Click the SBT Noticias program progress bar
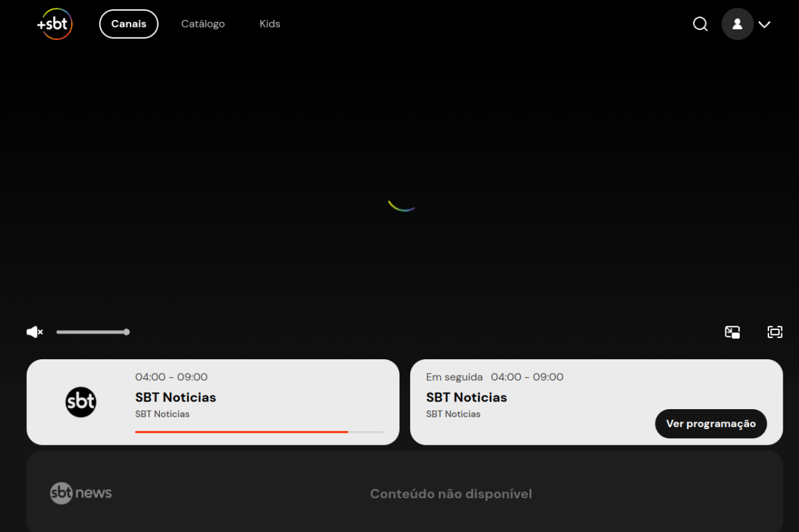Image resolution: width=799 pixels, height=532 pixels. tap(259, 432)
